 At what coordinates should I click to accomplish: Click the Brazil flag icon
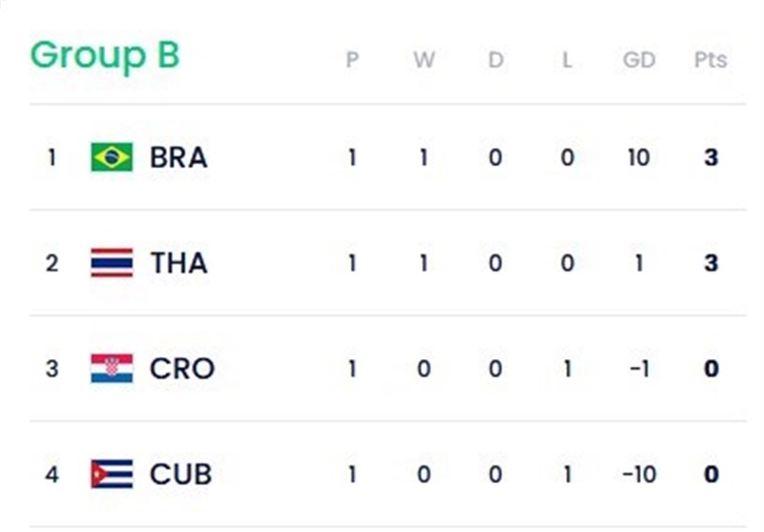tap(112, 157)
